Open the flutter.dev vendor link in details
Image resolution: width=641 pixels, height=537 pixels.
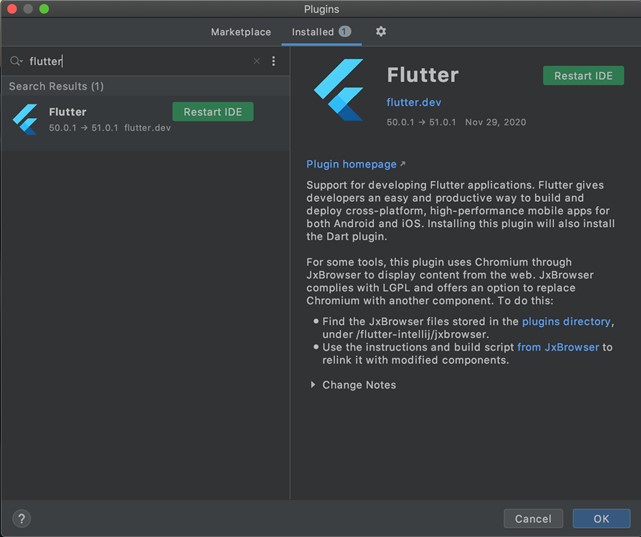click(414, 102)
